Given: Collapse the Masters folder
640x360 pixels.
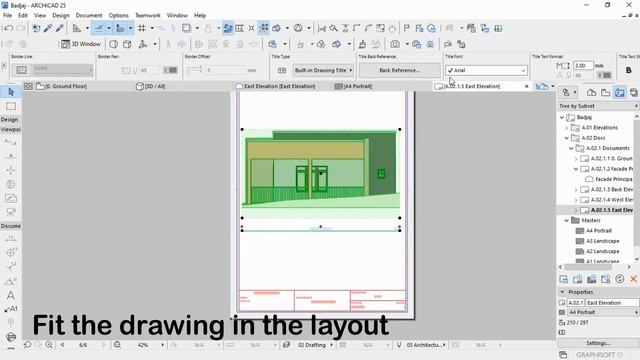Looking at the screenshot, I should (x=567, y=220).
